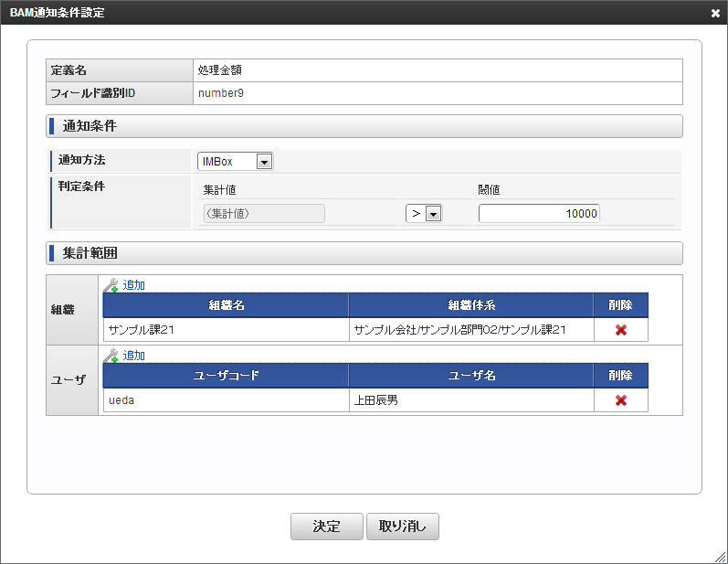
Task: Select the 上田辰男 user name cell
Action: [x=471, y=400]
